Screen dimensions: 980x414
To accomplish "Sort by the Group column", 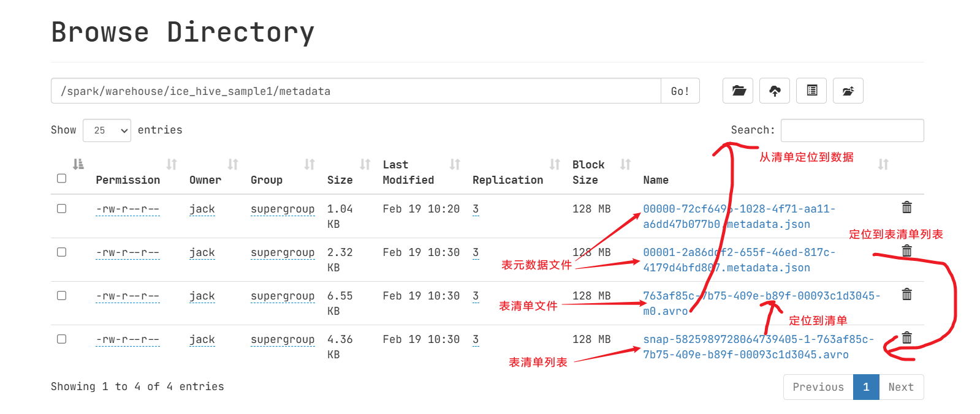I will pos(283,172).
